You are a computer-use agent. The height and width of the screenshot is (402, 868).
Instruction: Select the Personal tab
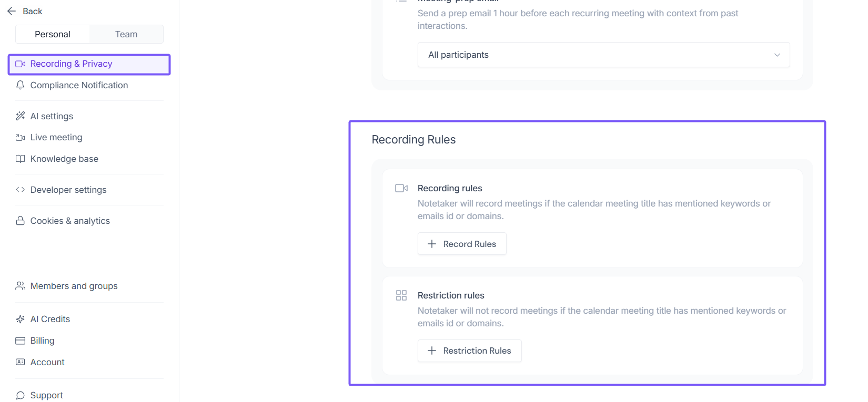(53, 34)
